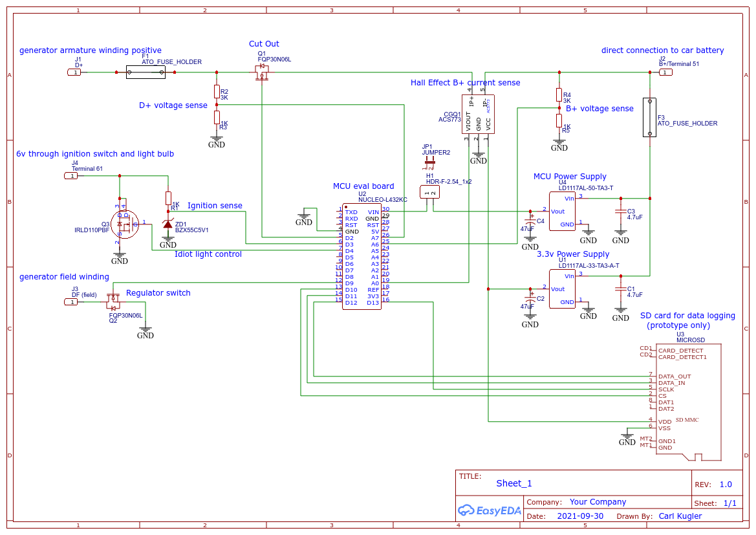This screenshot has height=535, width=756.
Task: Click the J4 Terminal 61 connector
Action: (x=71, y=176)
